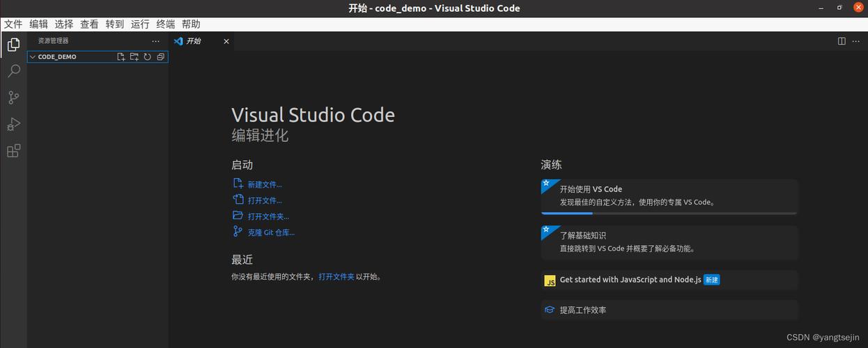Open the 转到 menu
Viewport: 868px width, 348px height.
115,24
